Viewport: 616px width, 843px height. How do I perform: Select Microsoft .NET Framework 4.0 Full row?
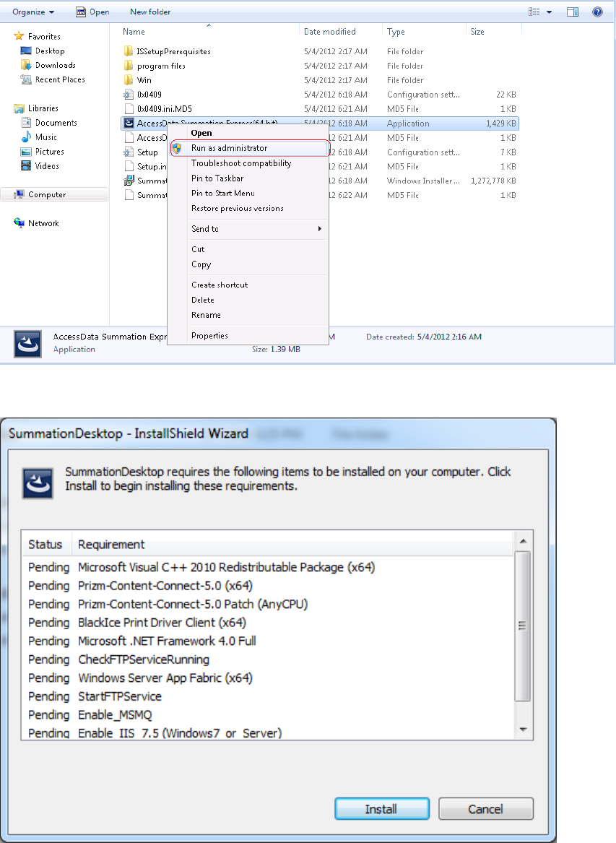click(x=268, y=641)
